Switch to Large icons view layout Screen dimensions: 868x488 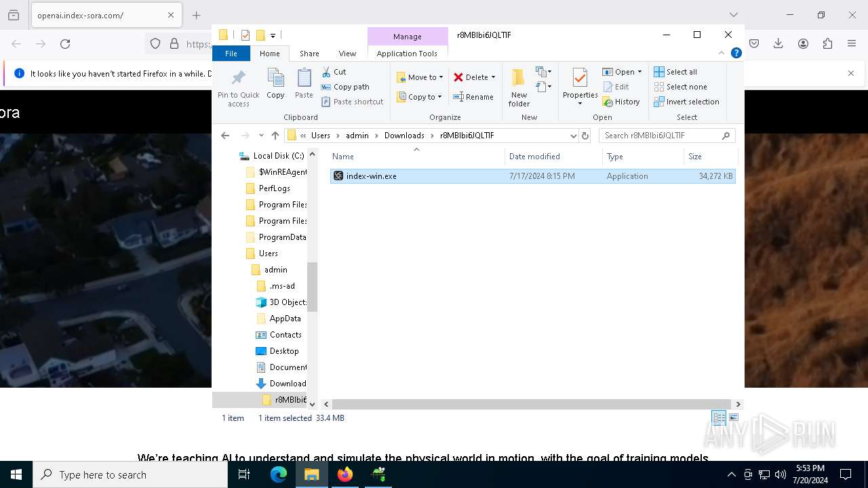(733, 418)
